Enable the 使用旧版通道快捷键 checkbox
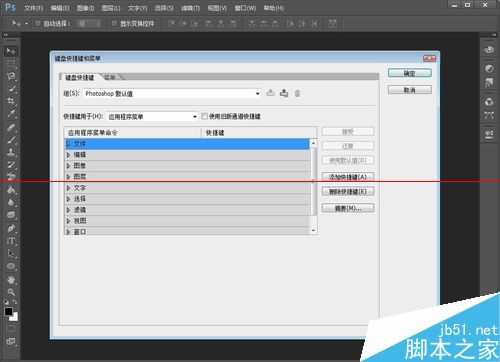The width and height of the screenshot is (500, 362). pyautogui.click(x=204, y=116)
